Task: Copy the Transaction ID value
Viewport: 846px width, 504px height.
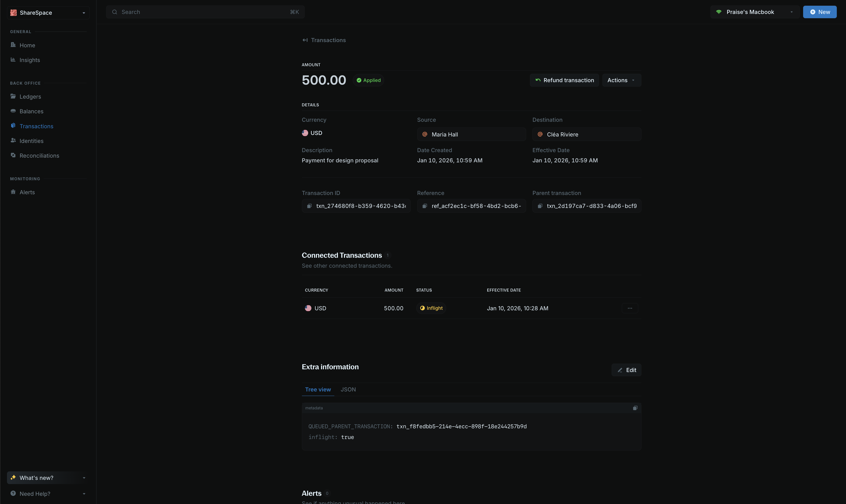Action: tap(309, 206)
